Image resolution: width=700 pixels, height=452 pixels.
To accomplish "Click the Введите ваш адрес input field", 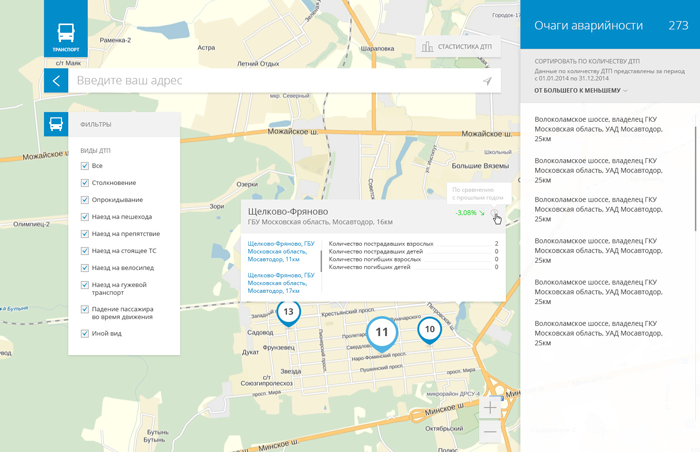I will tap(270, 81).
